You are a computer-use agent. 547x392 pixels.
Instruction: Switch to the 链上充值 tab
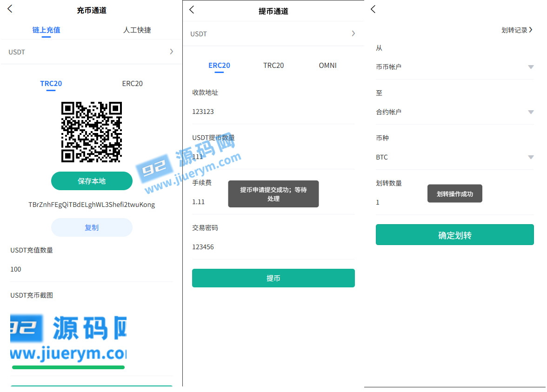click(46, 30)
